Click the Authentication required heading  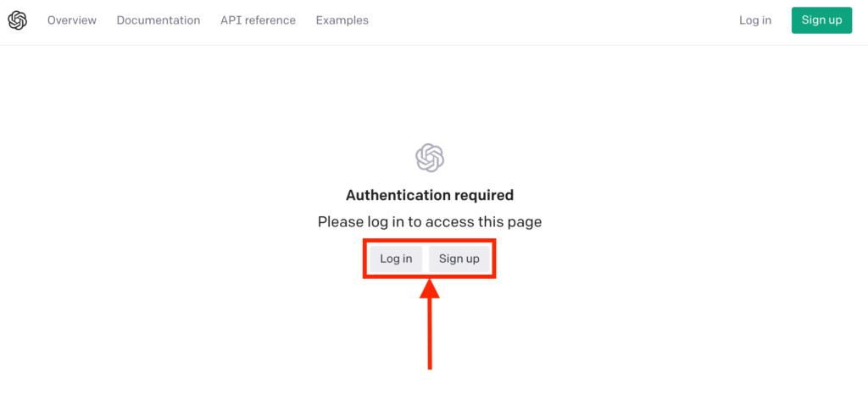tap(430, 195)
